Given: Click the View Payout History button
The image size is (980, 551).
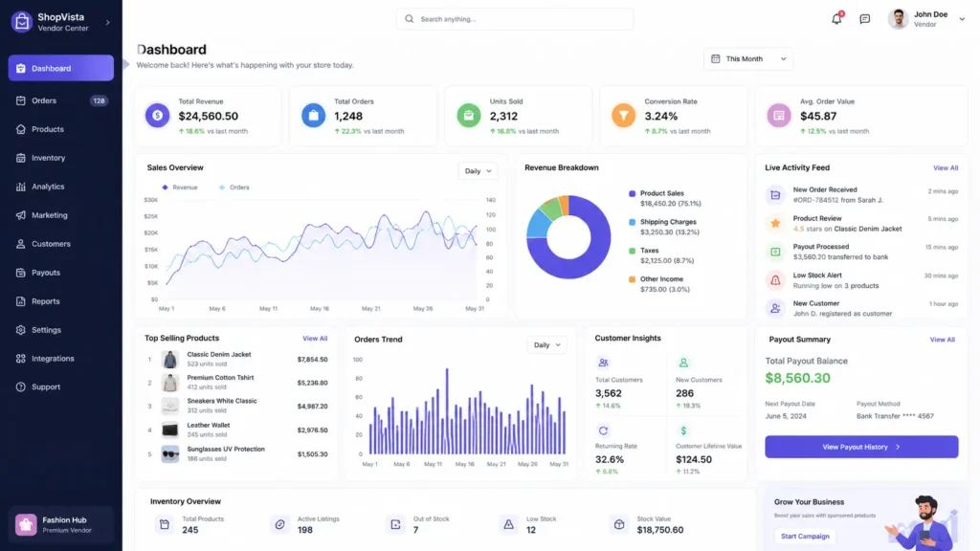Looking at the screenshot, I should pos(861,447).
